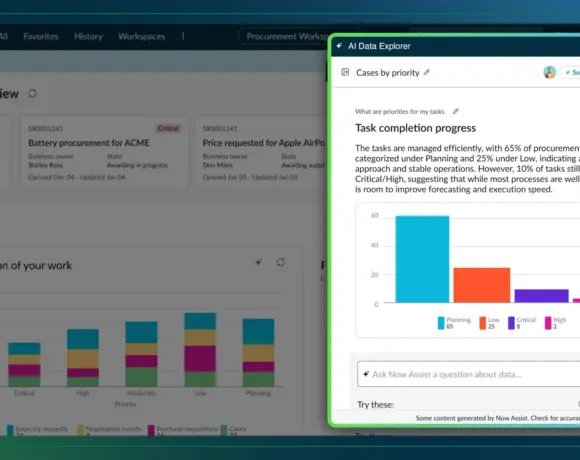Select the Procurement Workspace pill

pyautogui.click(x=283, y=37)
